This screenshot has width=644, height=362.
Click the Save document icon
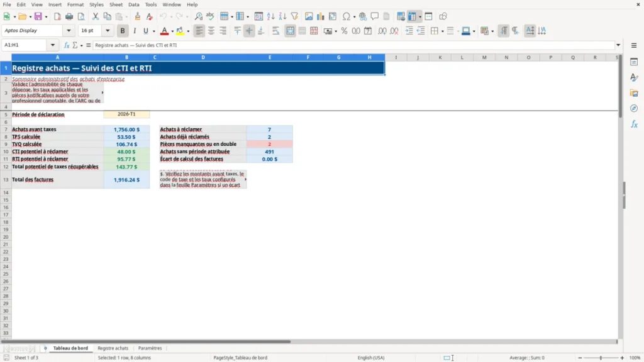[38, 16]
